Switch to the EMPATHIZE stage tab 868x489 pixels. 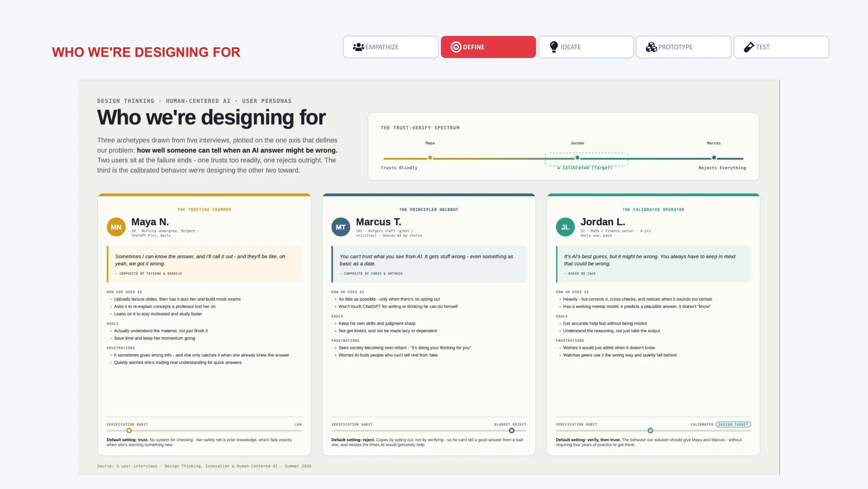coord(391,47)
